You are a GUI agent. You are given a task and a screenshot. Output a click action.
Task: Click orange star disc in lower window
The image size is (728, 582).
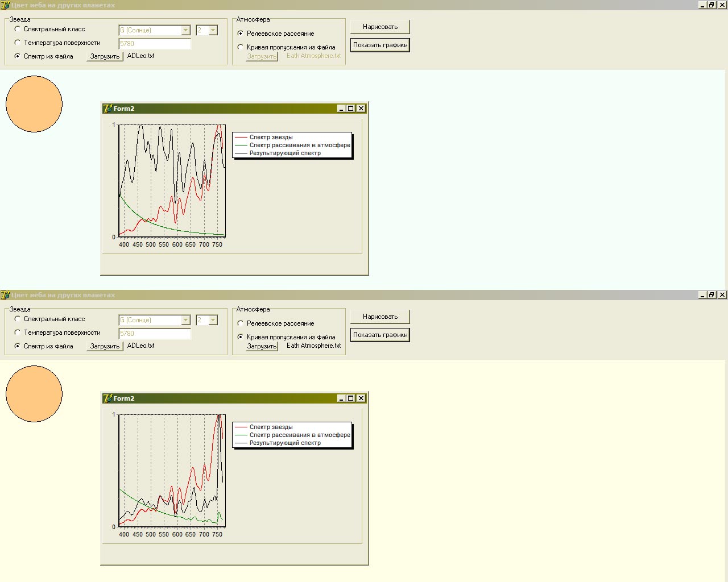(x=34, y=394)
